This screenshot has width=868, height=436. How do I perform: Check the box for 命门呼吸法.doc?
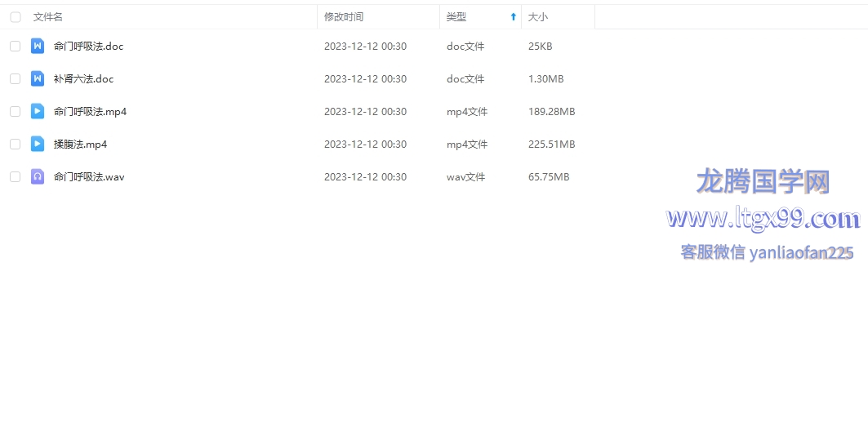tap(15, 46)
